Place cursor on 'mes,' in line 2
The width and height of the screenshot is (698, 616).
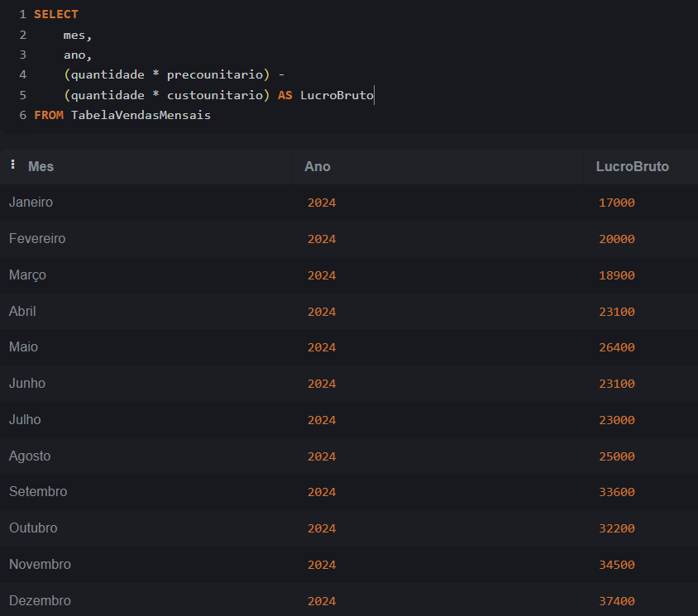click(78, 36)
